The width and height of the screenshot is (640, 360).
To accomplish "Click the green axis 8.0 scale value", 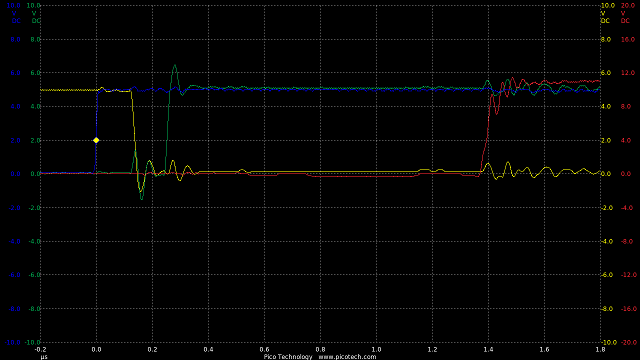I will click(x=36, y=40).
